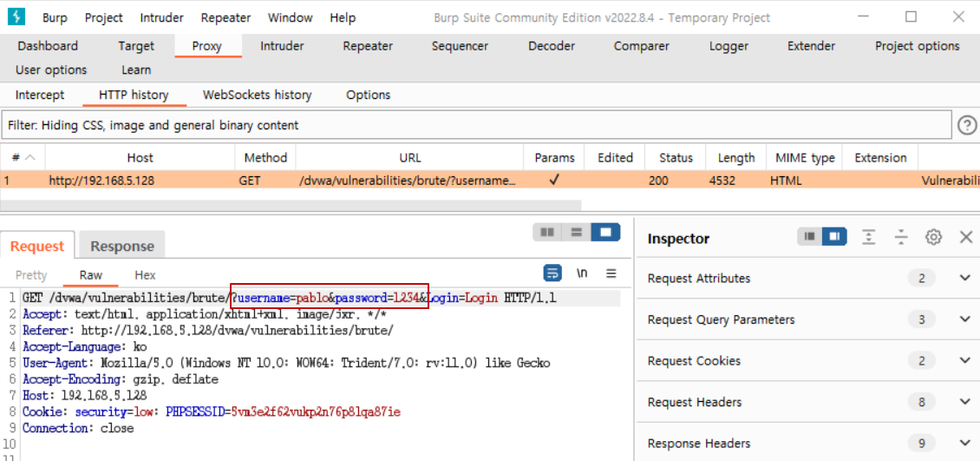
Task: Open the Intruder menu in menu bar
Action: [x=162, y=18]
